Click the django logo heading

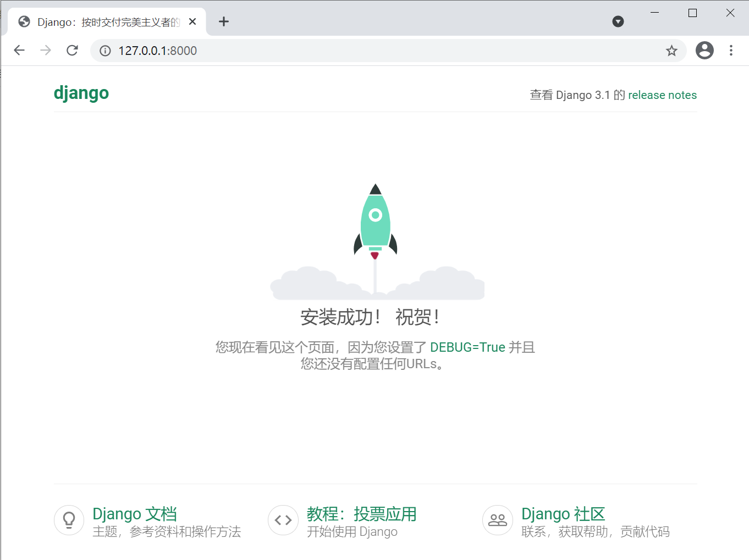(x=81, y=93)
